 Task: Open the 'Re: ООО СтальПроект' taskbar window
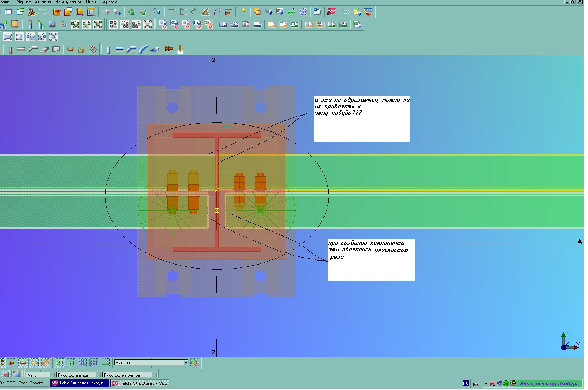(x=24, y=383)
